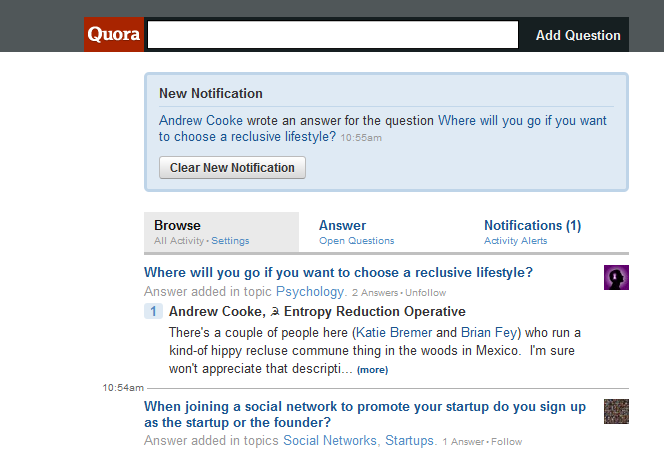This screenshot has height=451, width=664.
Task: Open the Settings link under Browse
Action: pos(231,241)
